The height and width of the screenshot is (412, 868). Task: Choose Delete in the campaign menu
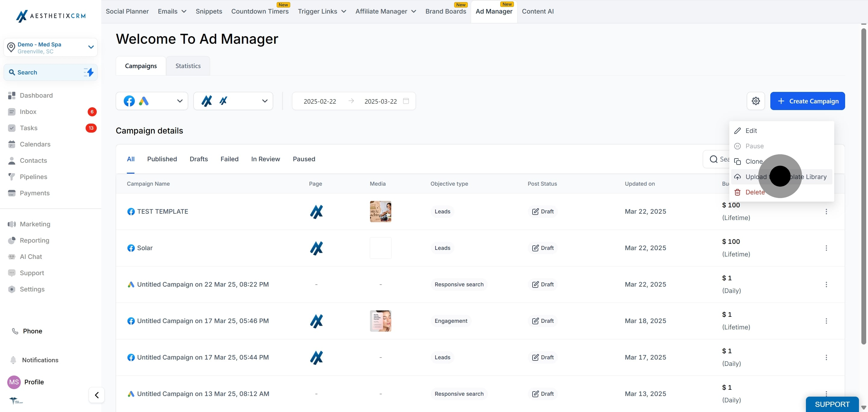click(x=755, y=192)
